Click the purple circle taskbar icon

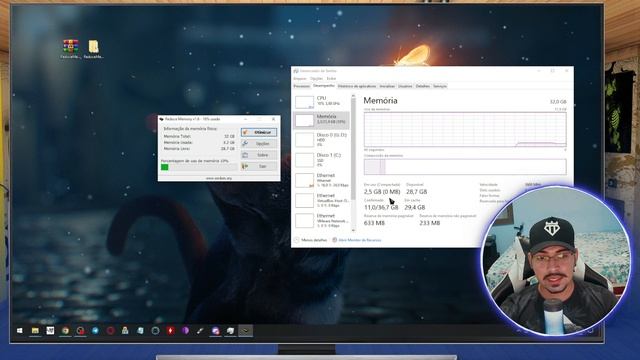(x=185, y=331)
